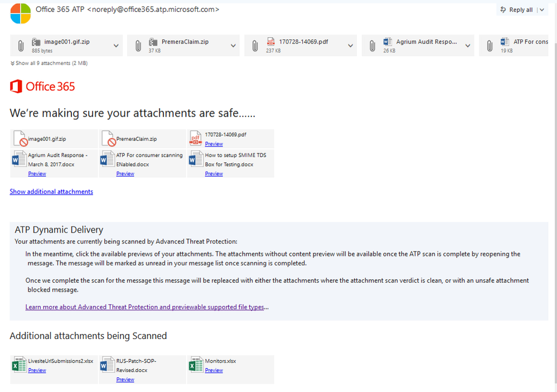Screen dimensions: 557x392
Task: Click the 237 KB size label
Action: (x=273, y=51)
